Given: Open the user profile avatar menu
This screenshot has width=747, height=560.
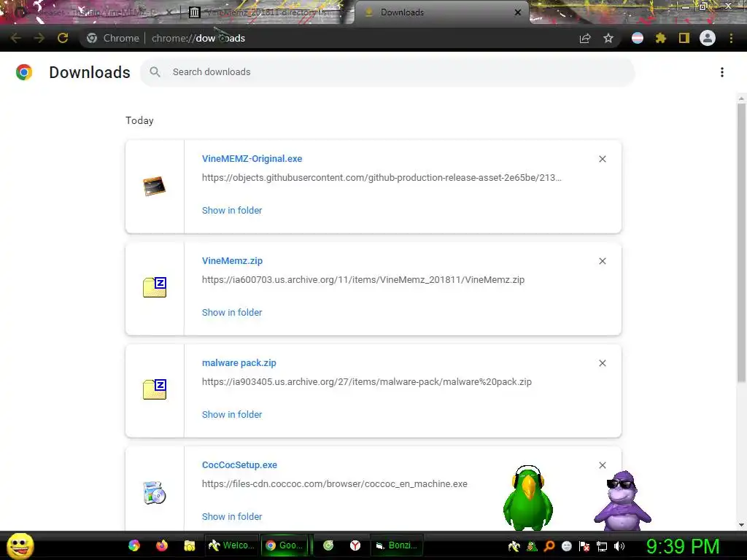Looking at the screenshot, I should tap(708, 38).
